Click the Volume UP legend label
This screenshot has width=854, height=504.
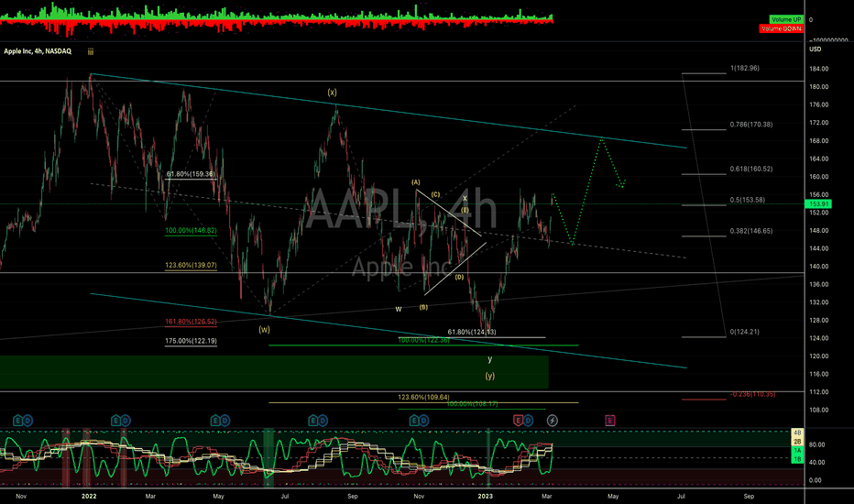pos(786,19)
